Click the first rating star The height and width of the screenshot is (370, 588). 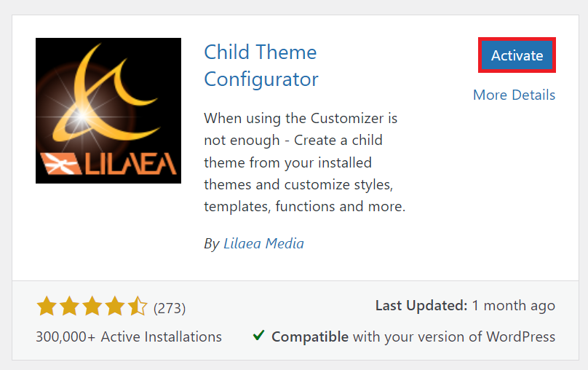[46, 307]
